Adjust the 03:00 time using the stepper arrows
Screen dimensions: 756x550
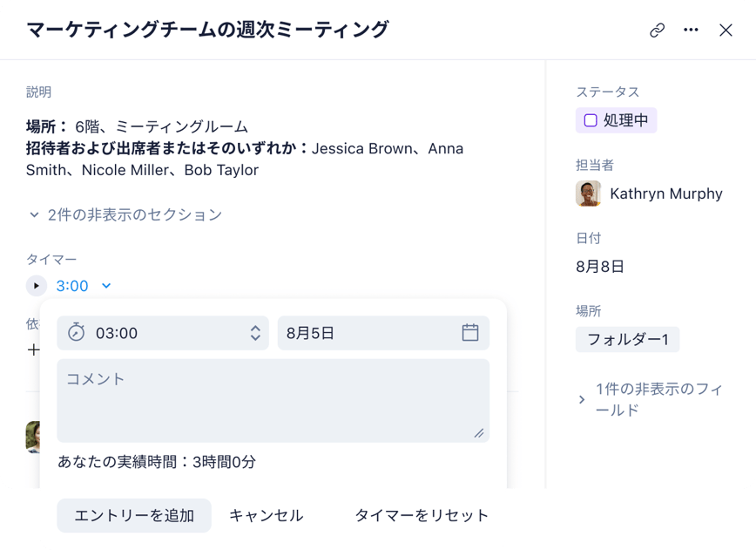255,333
